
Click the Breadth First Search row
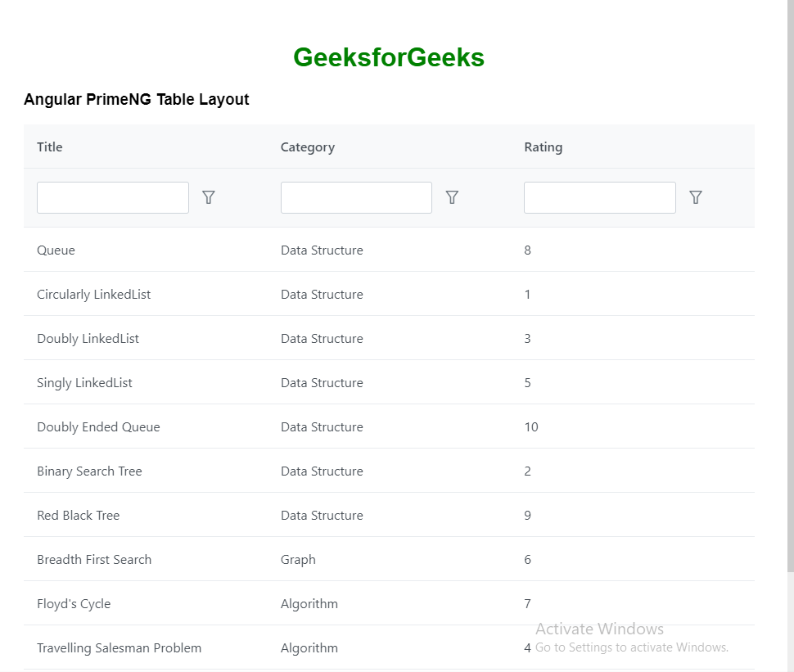(x=94, y=560)
